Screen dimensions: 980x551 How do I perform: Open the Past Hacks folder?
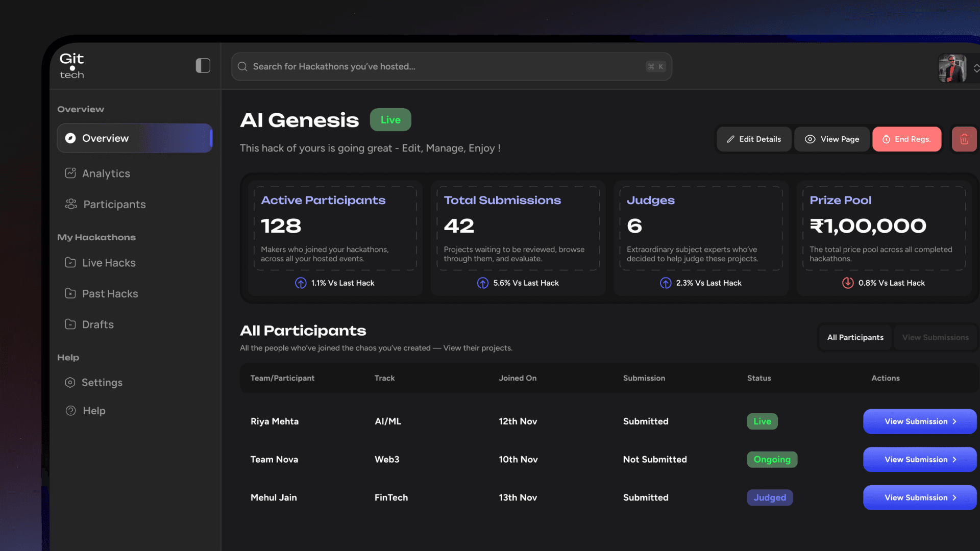pos(110,294)
